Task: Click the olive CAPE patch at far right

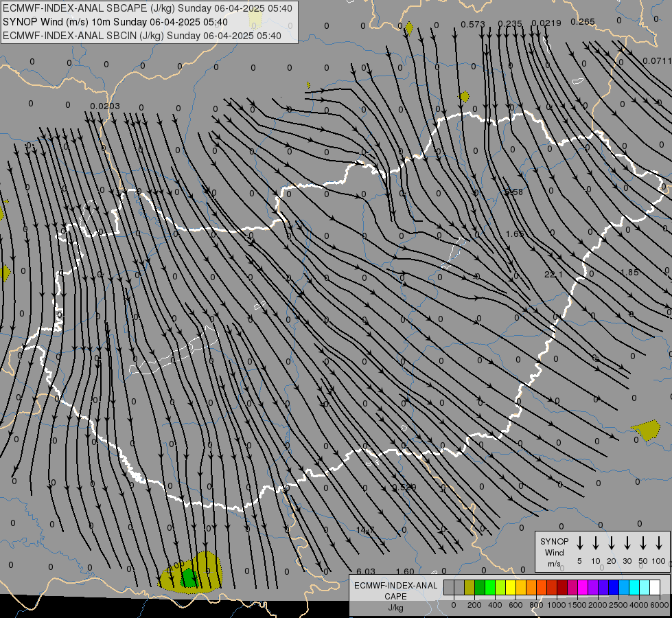Action: coord(647,430)
